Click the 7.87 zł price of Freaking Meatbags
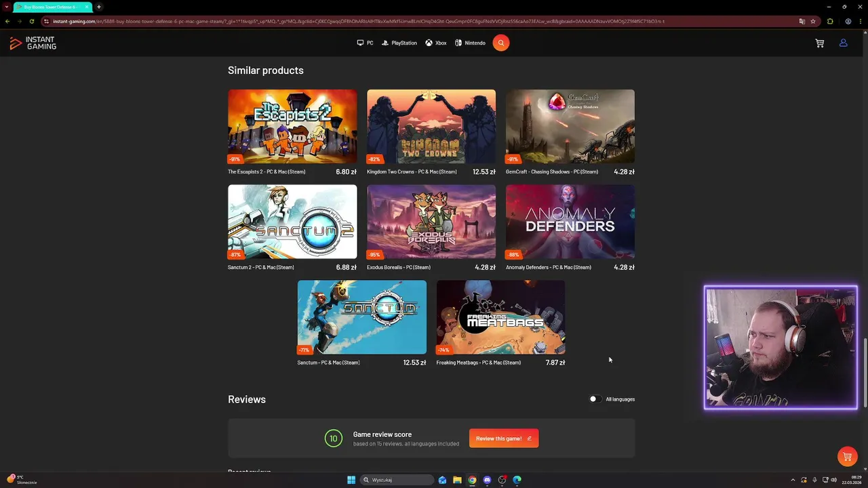 (555, 363)
